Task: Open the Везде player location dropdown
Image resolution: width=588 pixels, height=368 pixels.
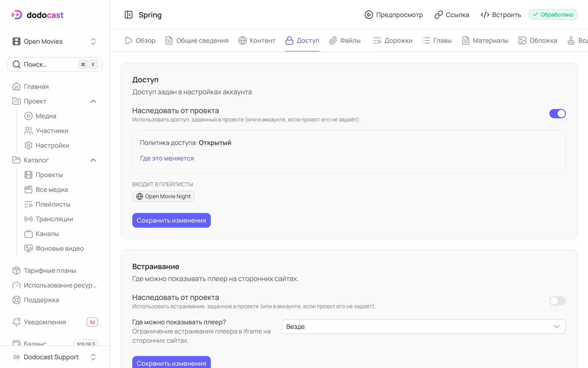Action: [x=423, y=327]
